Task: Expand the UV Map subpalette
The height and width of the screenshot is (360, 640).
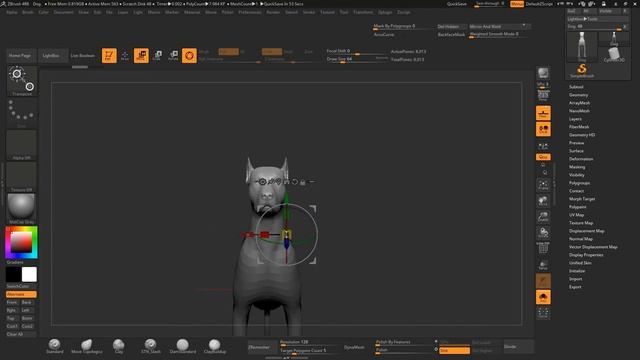Action: tap(576, 215)
